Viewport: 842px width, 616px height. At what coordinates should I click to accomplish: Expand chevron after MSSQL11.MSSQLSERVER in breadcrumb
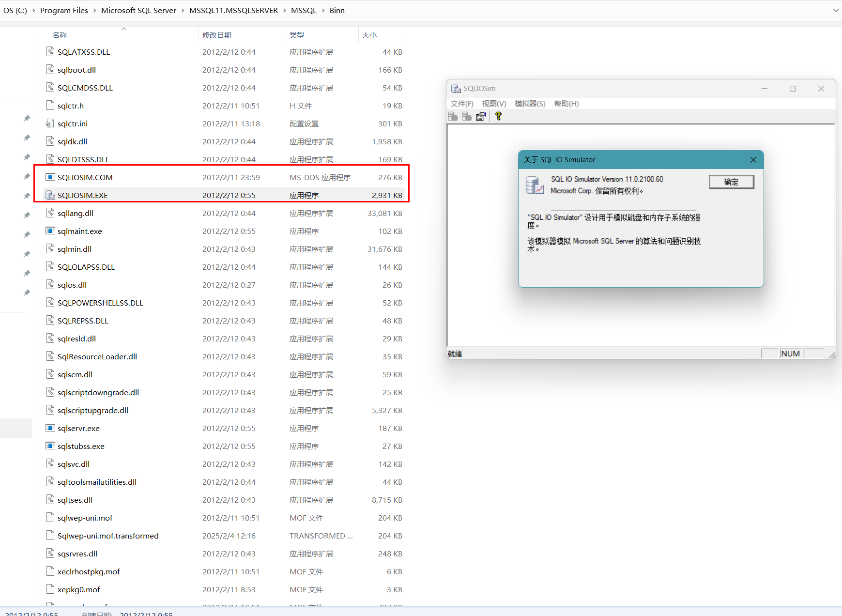pos(284,10)
